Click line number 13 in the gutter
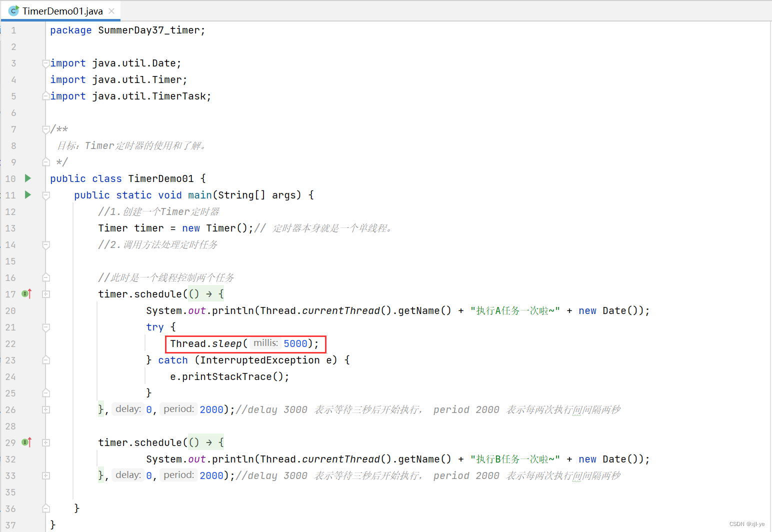 pyautogui.click(x=10, y=228)
